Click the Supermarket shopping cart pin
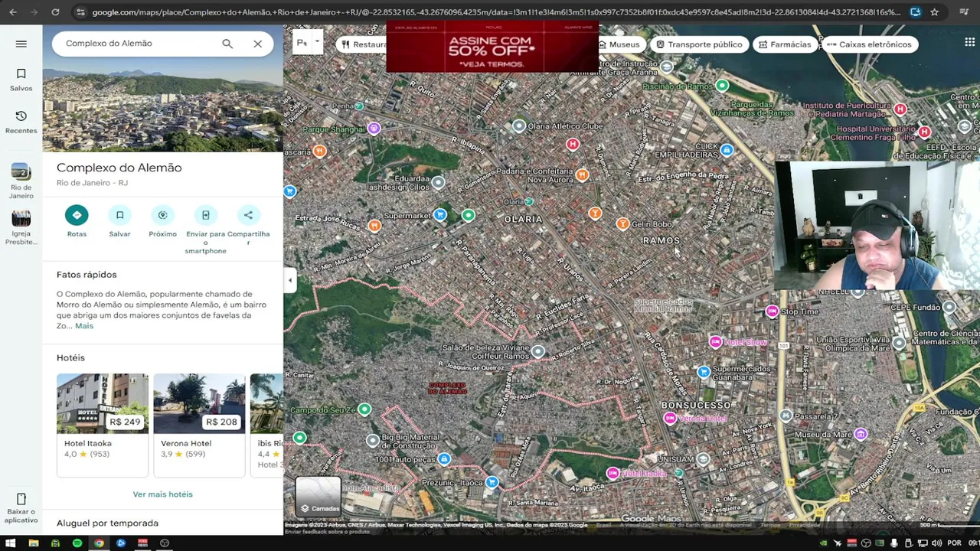The height and width of the screenshot is (551, 980). pos(440,215)
